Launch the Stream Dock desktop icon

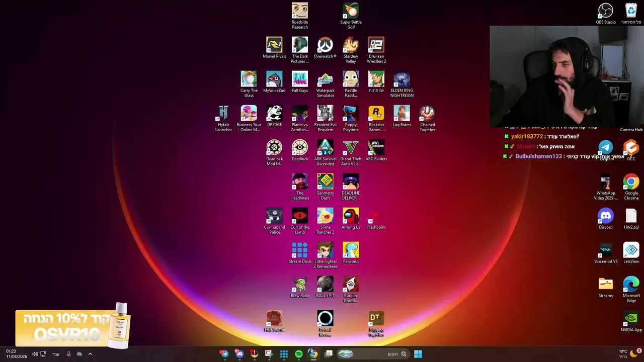click(x=300, y=253)
